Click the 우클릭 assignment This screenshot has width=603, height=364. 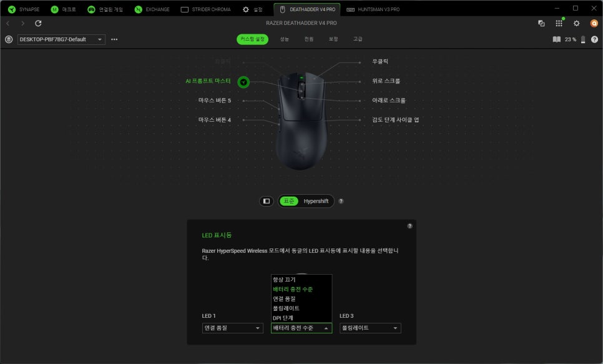point(380,62)
